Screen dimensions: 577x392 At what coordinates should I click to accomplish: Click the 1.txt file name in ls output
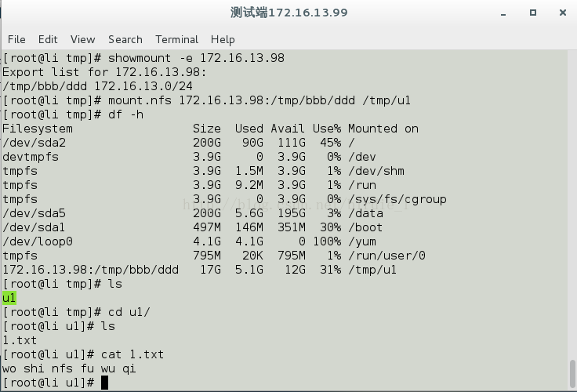(x=20, y=340)
